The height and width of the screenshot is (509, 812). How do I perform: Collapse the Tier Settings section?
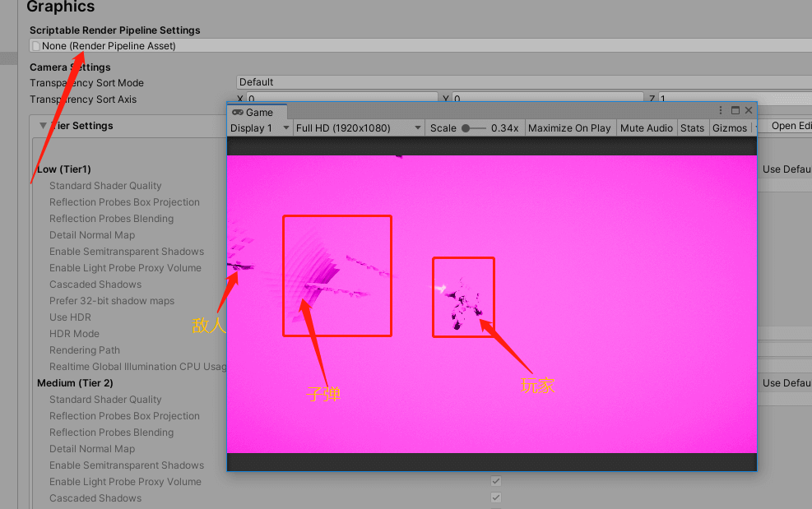coord(43,126)
